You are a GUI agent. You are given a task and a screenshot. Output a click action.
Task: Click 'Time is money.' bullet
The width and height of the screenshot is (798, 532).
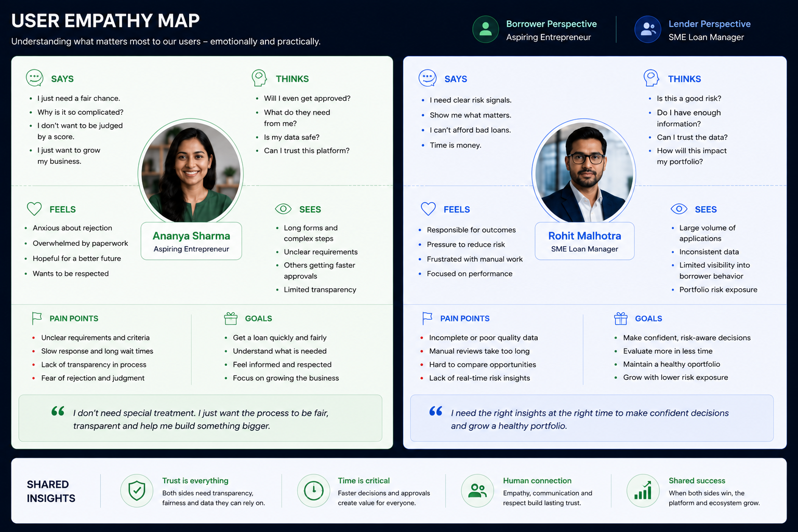point(456,145)
